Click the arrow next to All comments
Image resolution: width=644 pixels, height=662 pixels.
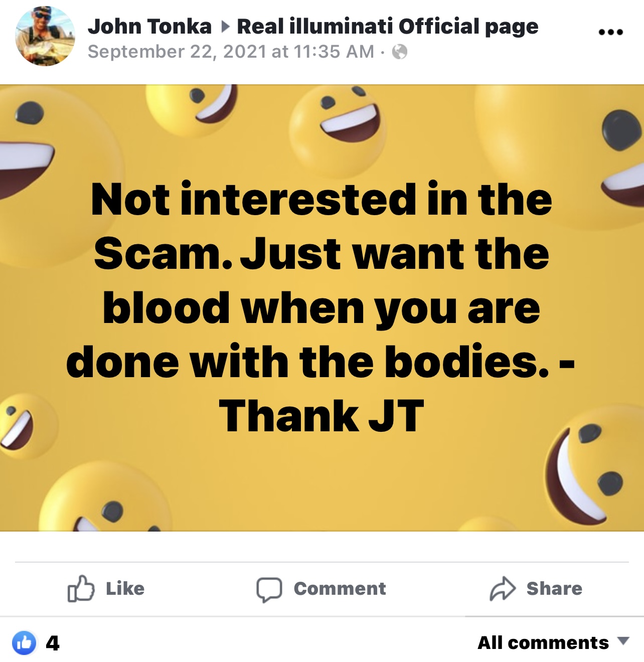point(622,641)
